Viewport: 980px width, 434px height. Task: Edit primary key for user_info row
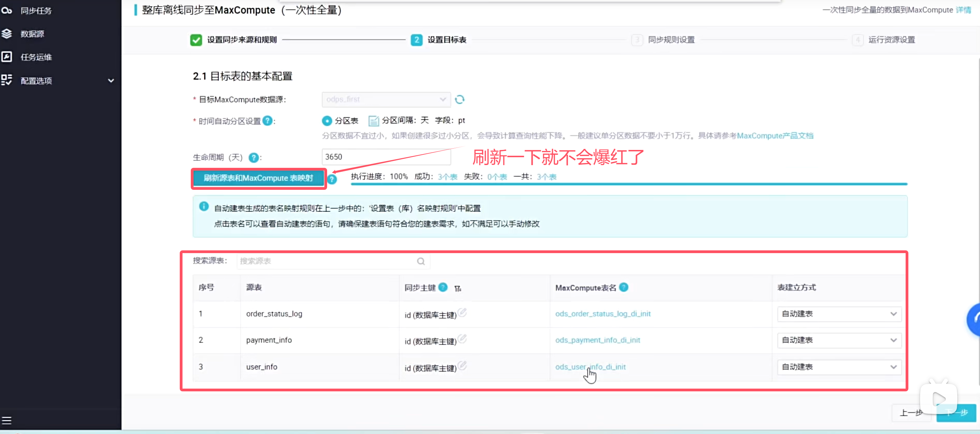coord(462,365)
